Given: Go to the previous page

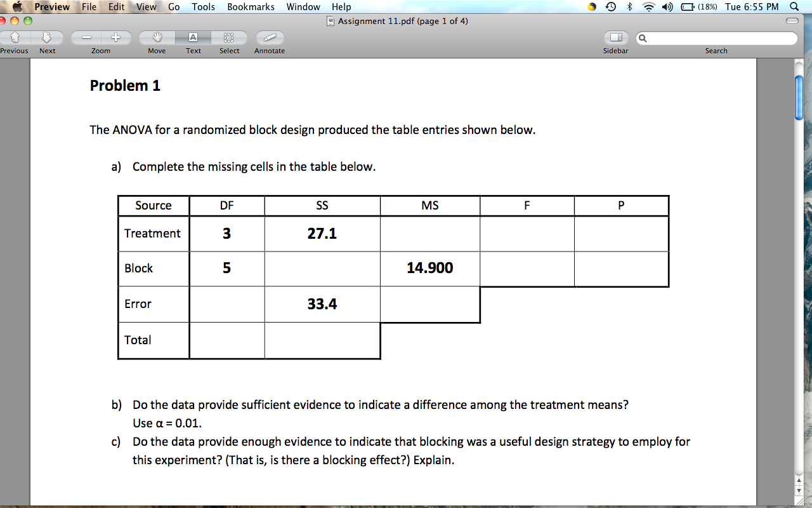Looking at the screenshot, I should point(14,38).
